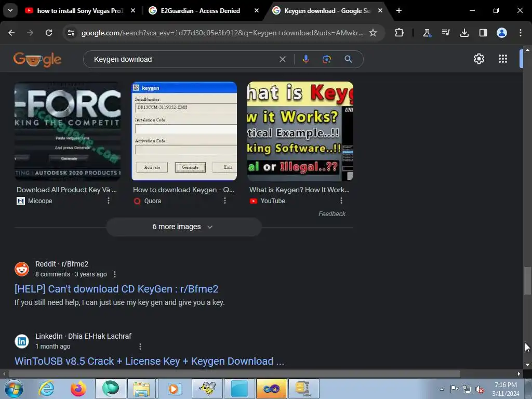Open Download All Product Key image title
The width and height of the screenshot is (532, 399).
click(x=66, y=190)
